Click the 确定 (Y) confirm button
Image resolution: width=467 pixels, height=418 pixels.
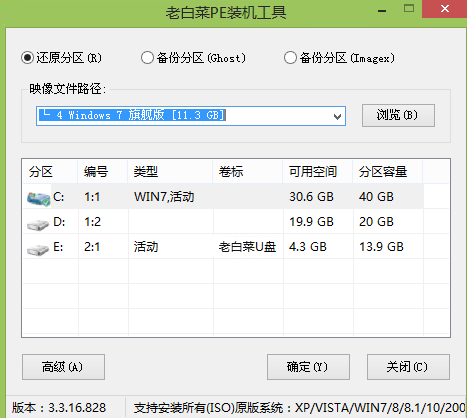pos(308,367)
